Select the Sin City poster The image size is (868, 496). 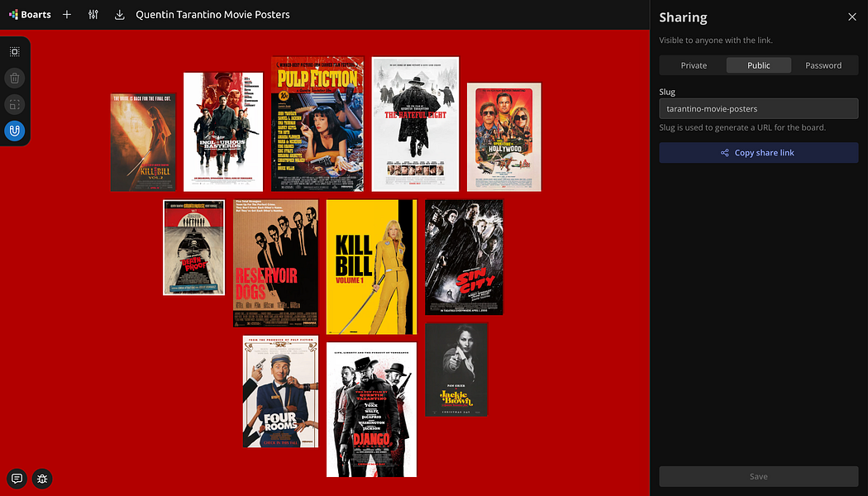click(x=464, y=257)
